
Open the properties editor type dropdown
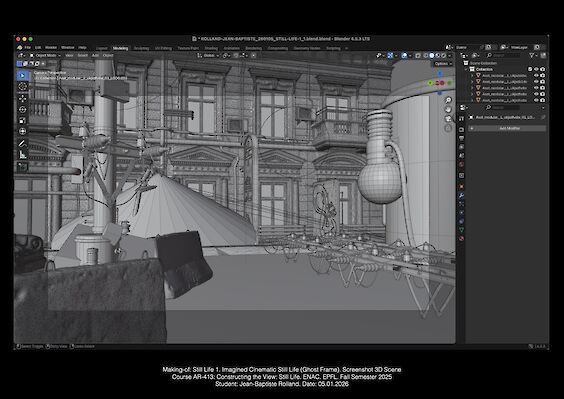tap(464, 107)
